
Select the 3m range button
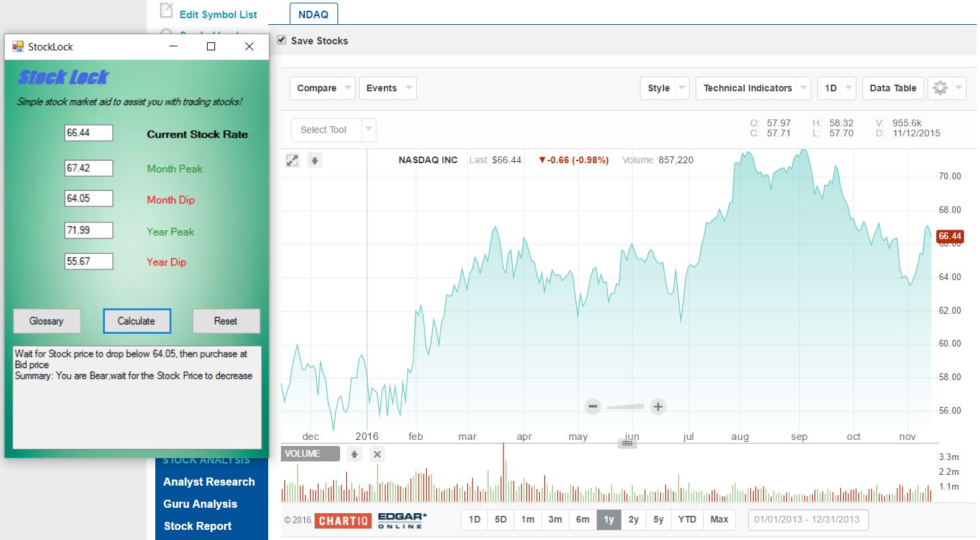tap(555, 519)
